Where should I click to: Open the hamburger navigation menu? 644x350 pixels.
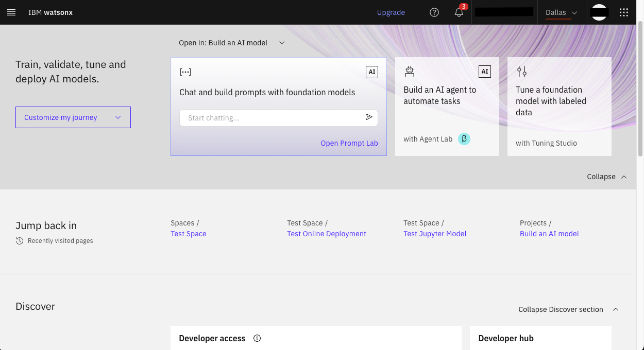(11, 12)
